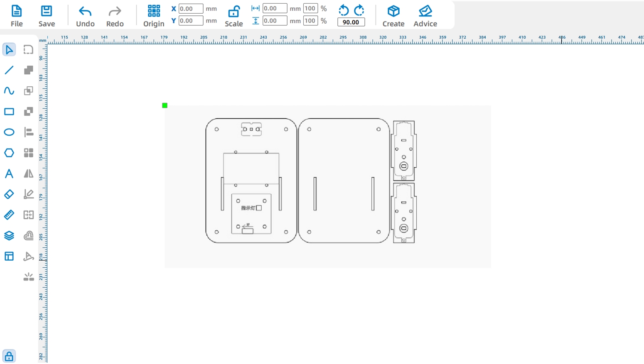Select the arrow selection tool
The height and width of the screenshot is (364, 644).
[9, 50]
